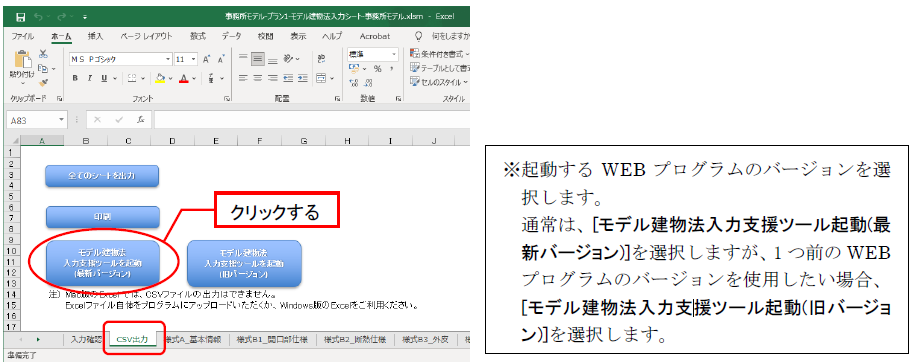Click the 全てのシートを出力 button

pos(102,176)
